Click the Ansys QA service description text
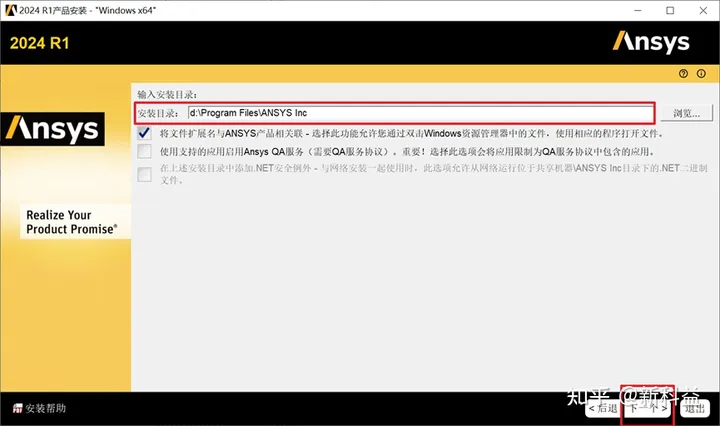720x426 pixels. 407,151
